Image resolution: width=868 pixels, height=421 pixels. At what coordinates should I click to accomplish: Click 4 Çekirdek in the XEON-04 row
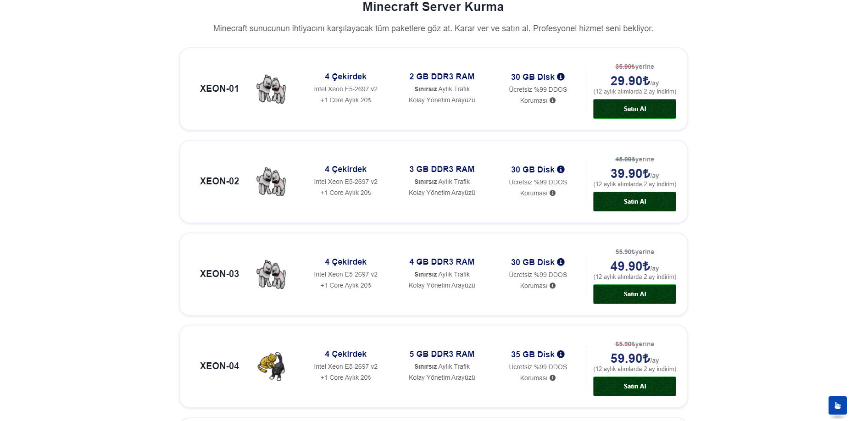tap(345, 354)
